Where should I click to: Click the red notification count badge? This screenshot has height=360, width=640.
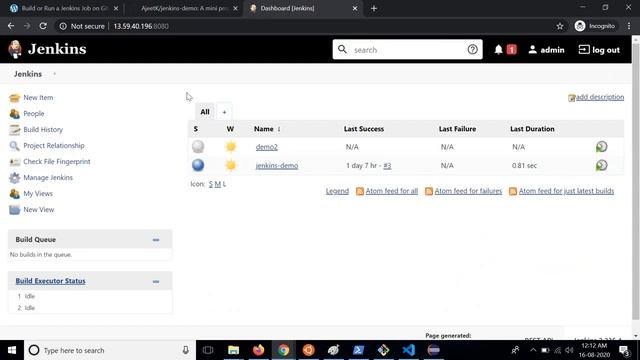(511, 50)
